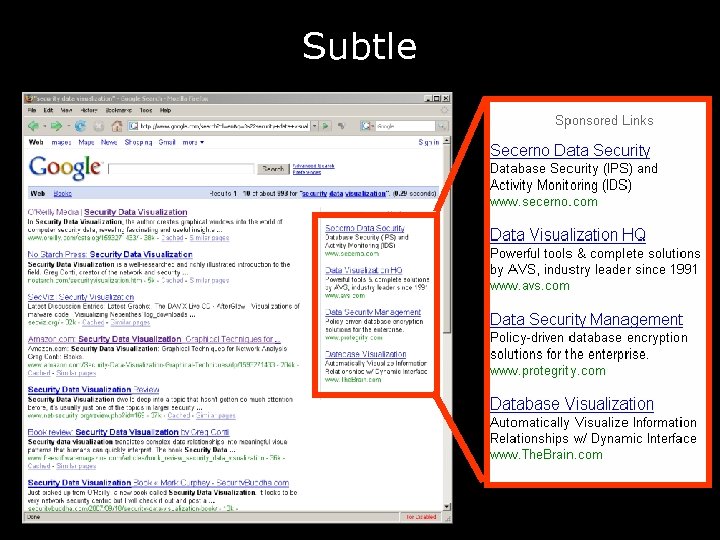720x540 pixels.
Task: Click Data Visualization HQ heading in enlarged callout
Action: click(568, 235)
